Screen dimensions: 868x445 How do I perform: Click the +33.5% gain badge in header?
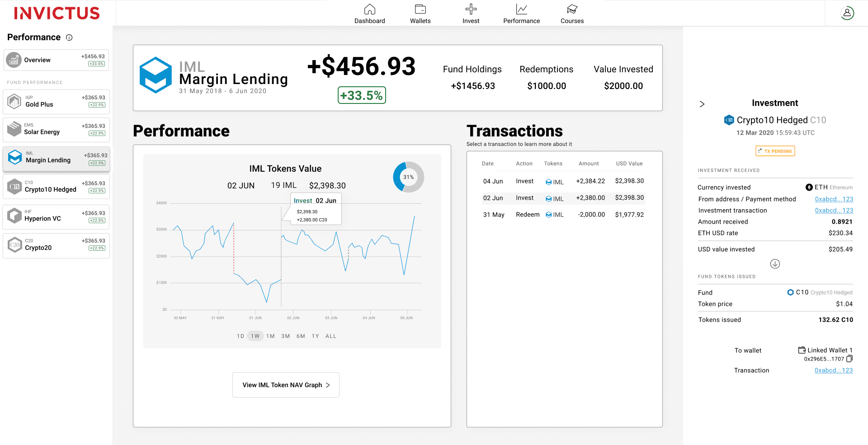click(362, 95)
